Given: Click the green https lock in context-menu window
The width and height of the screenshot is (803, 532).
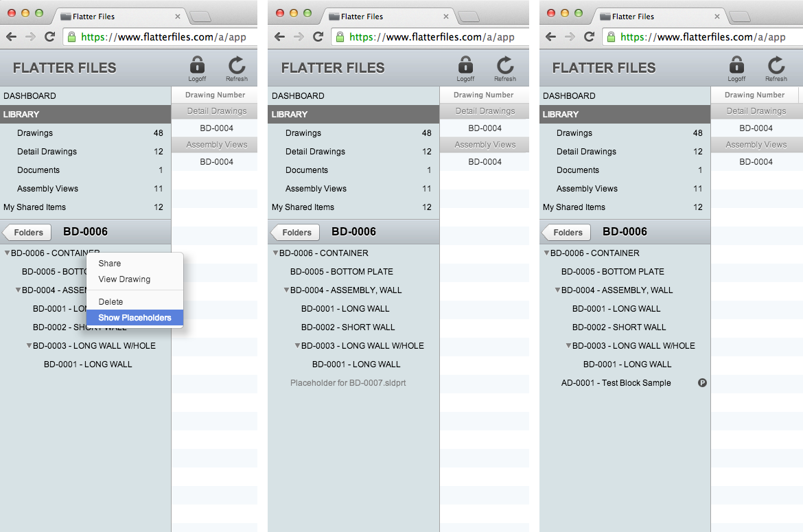Looking at the screenshot, I should (x=71, y=37).
